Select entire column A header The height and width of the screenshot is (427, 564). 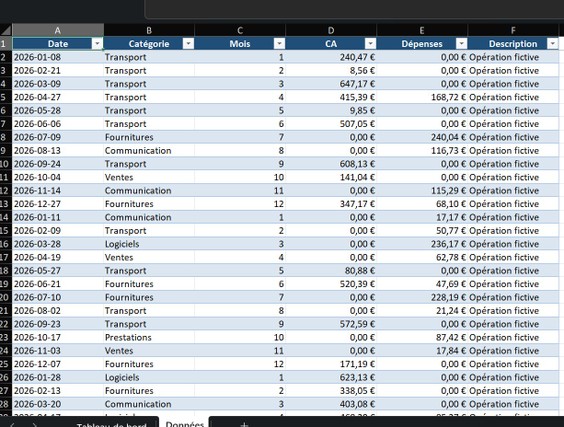click(x=58, y=30)
